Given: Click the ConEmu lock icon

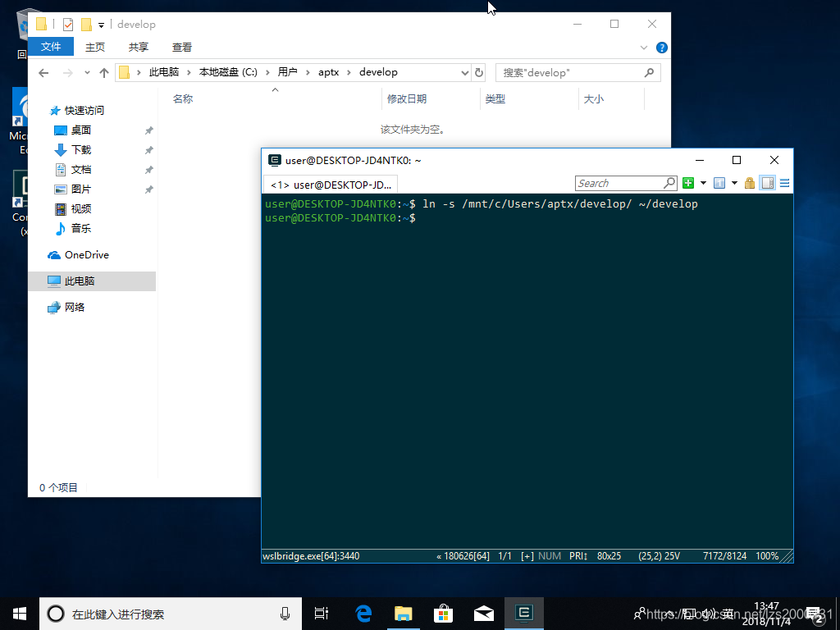Looking at the screenshot, I should coord(750,183).
